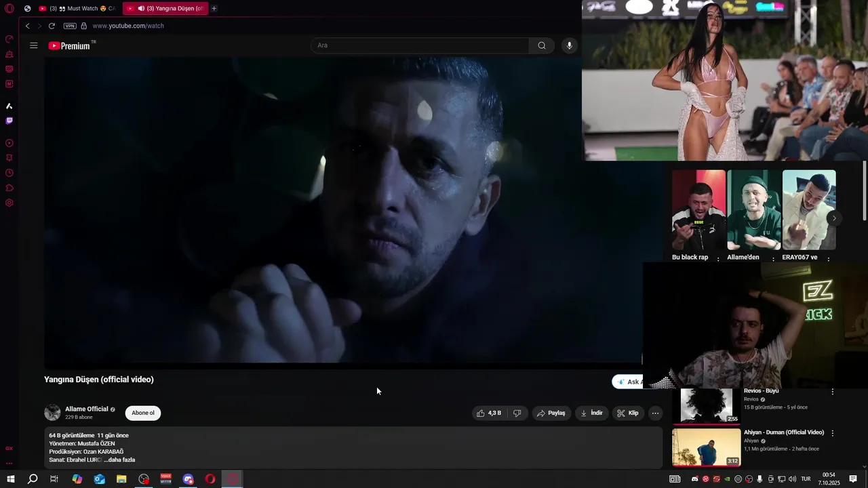Open options menu for Allame'den short
Image resolution: width=868 pixels, height=488 pixels.
tap(773, 260)
